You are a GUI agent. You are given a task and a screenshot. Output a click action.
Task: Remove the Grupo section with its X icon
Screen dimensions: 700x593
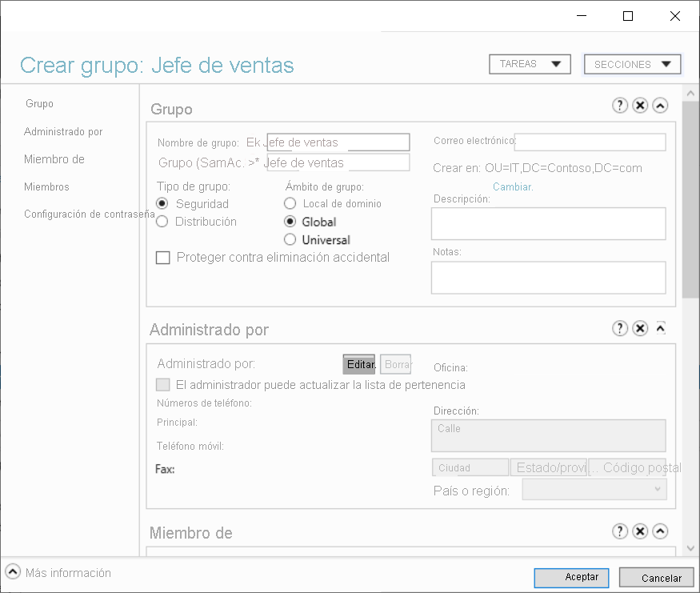coord(640,105)
